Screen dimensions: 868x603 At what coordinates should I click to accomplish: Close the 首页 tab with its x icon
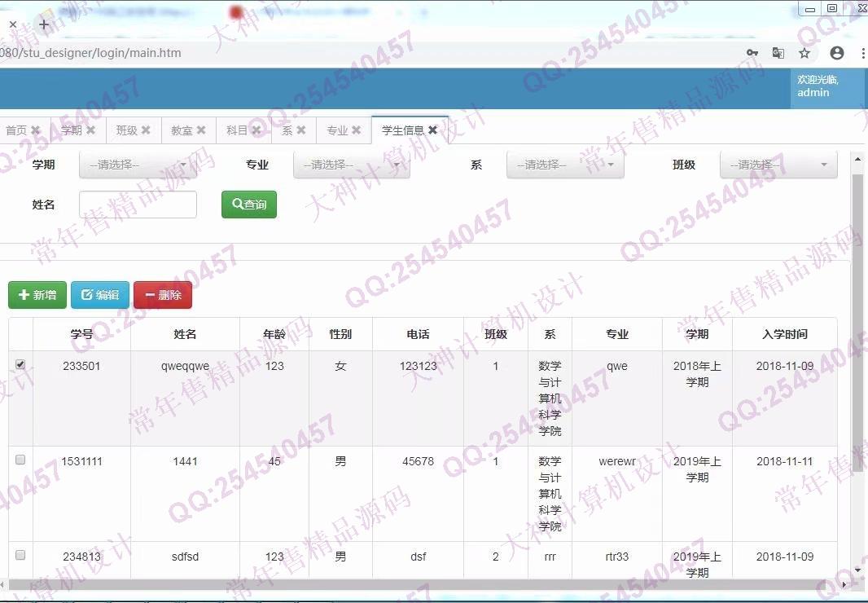pyautogui.click(x=36, y=130)
